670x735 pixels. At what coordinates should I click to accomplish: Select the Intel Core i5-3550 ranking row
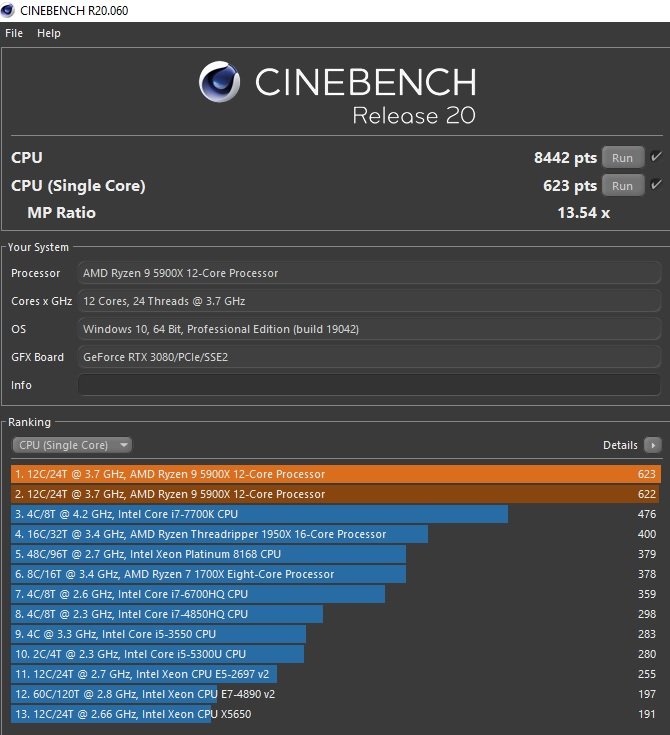point(336,634)
